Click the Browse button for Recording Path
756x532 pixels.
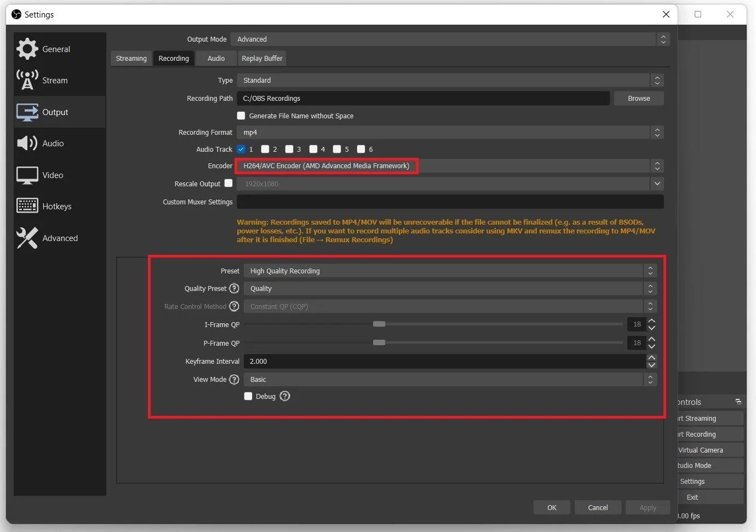[x=638, y=98]
